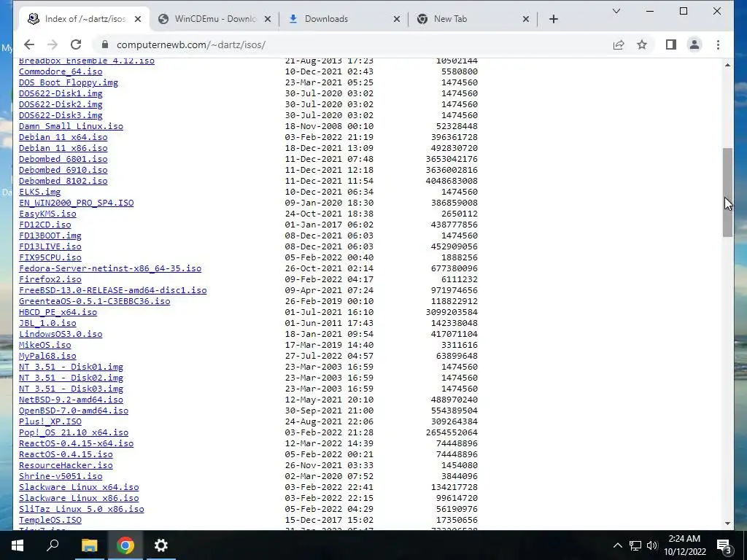Open taskbar search

(53, 545)
